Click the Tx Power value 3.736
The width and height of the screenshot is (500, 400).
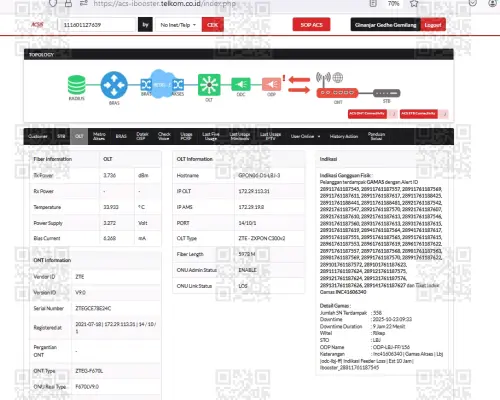point(109,175)
